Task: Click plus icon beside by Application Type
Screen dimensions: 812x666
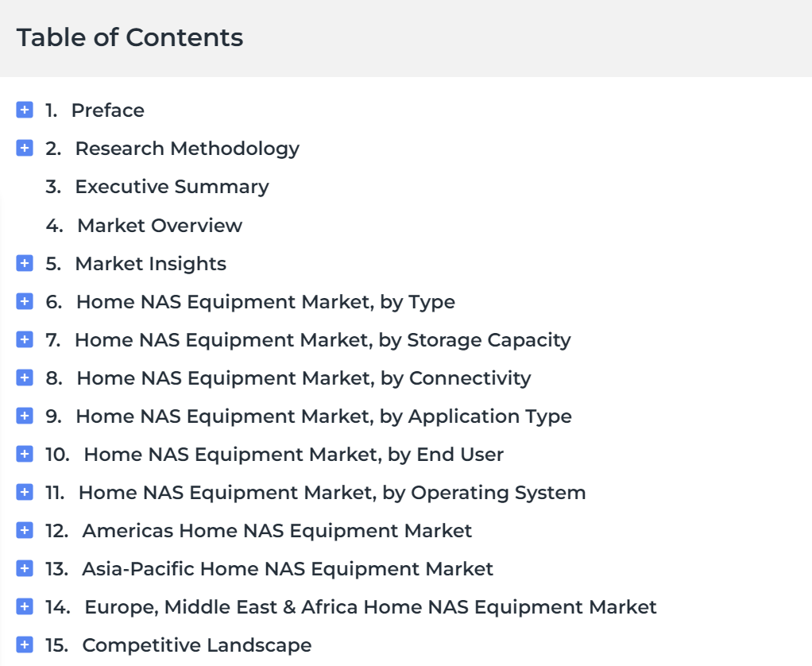Action: pos(25,416)
